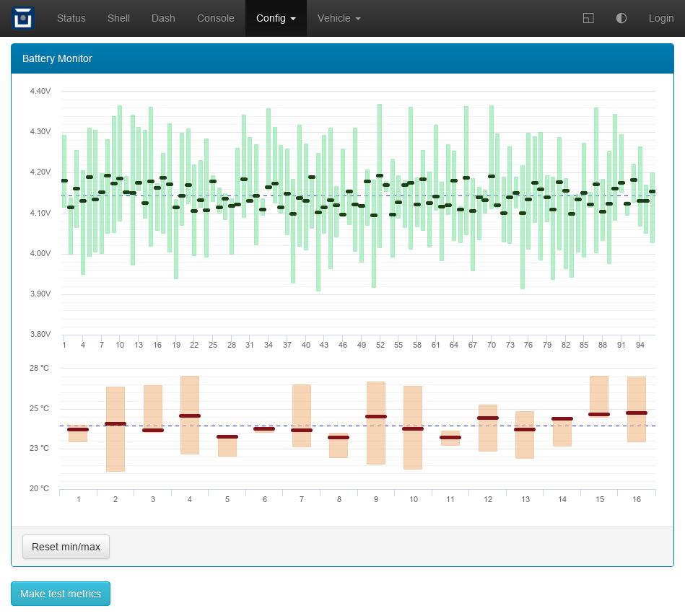Viewport: 685px width, 616px height.
Task: Click the 94 label on voltage axis
Action: pos(640,346)
